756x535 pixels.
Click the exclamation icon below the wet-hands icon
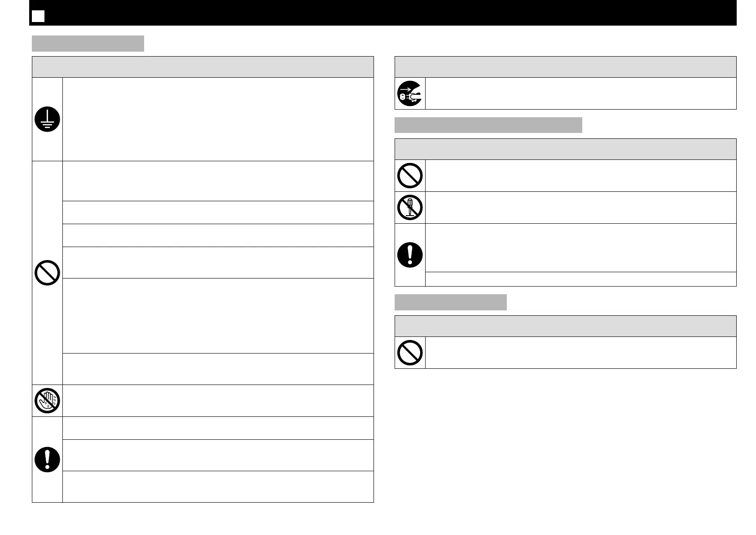47,460
